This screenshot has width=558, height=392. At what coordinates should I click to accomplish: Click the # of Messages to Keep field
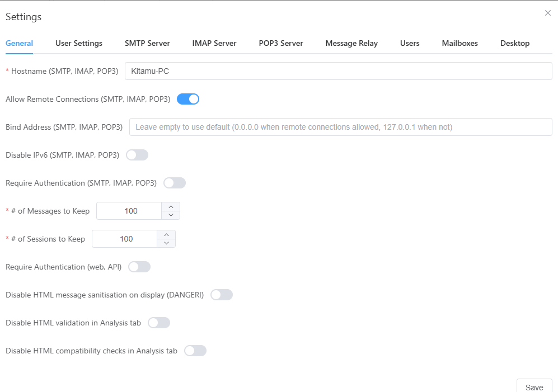point(129,211)
